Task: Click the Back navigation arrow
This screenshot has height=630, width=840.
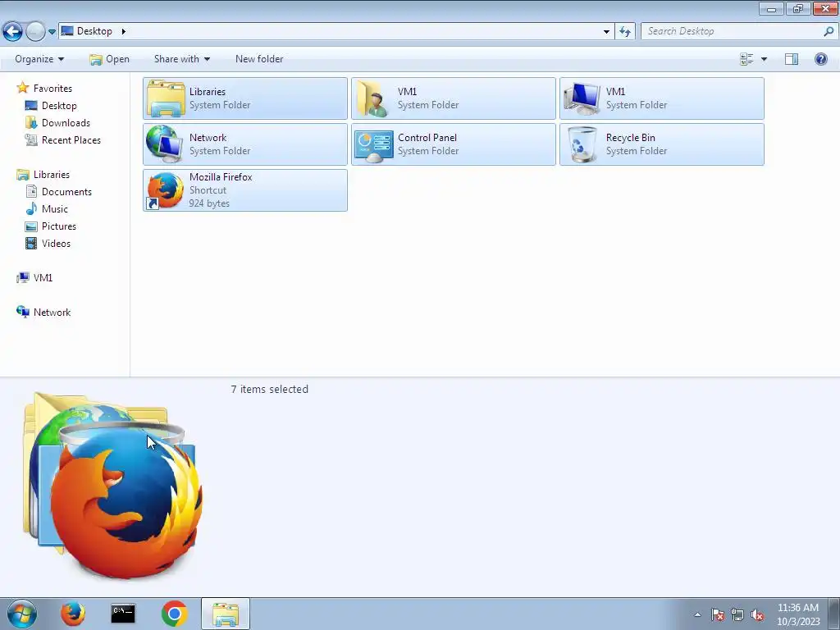Action: coord(13,32)
